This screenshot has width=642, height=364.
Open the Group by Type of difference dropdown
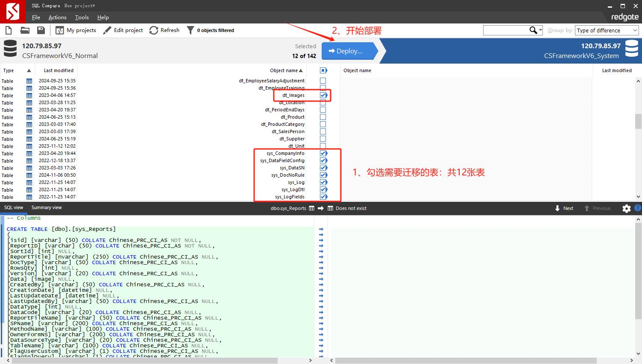pos(606,30)
